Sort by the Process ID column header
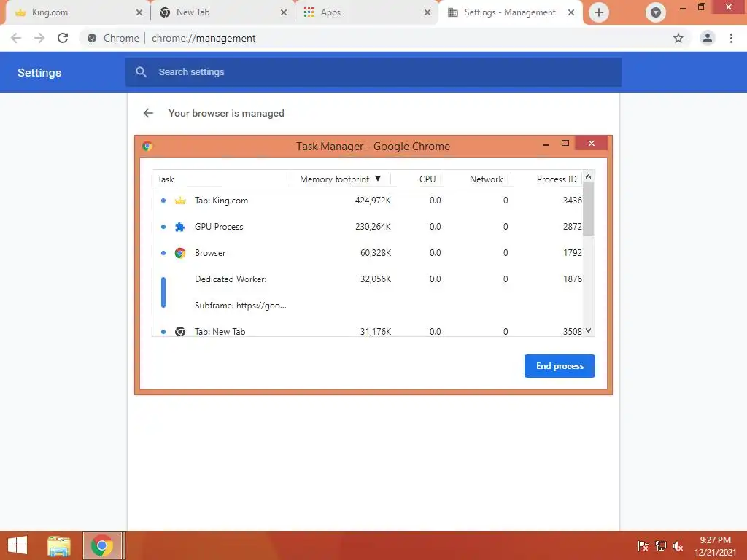747x560 pixels. click(546, 179)
